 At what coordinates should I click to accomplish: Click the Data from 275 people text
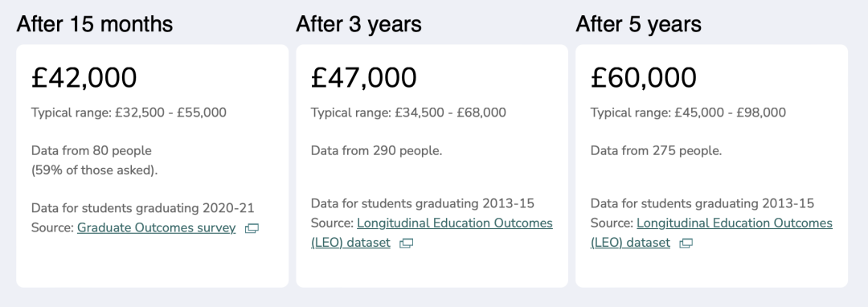(656, 151)
